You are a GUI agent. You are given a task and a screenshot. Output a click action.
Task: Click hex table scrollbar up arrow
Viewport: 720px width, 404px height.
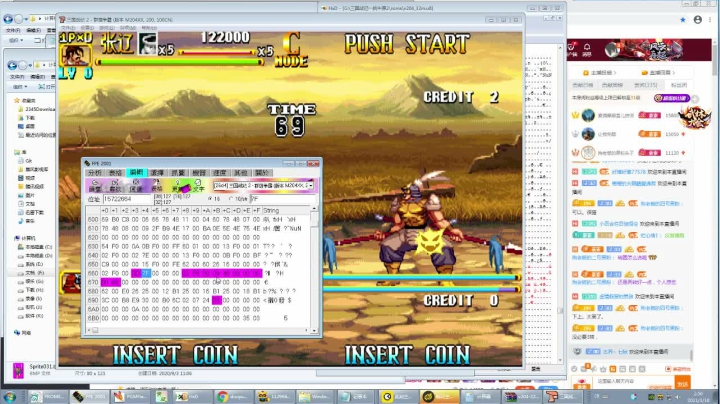click(314, 209)
